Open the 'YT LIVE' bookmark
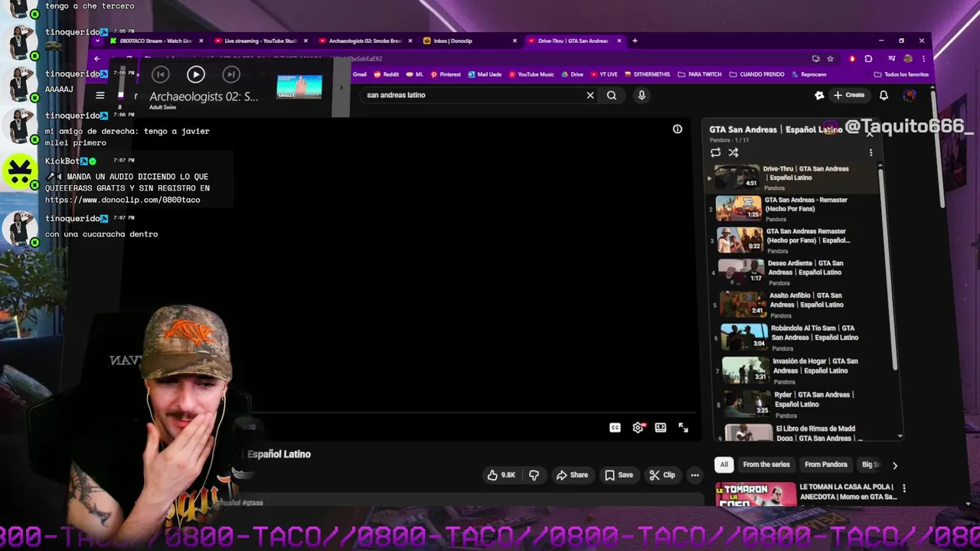980x551 pixels. 604,74
